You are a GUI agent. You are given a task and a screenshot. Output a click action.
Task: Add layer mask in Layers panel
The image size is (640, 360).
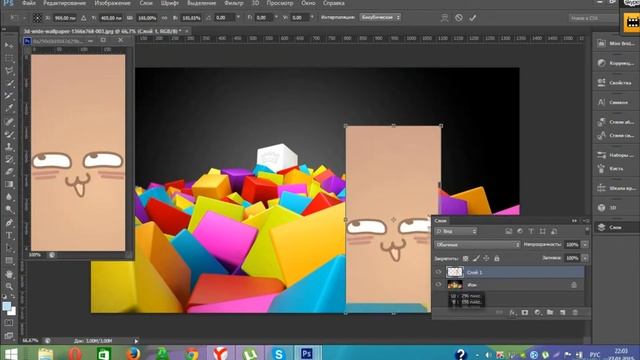(525, 313)
